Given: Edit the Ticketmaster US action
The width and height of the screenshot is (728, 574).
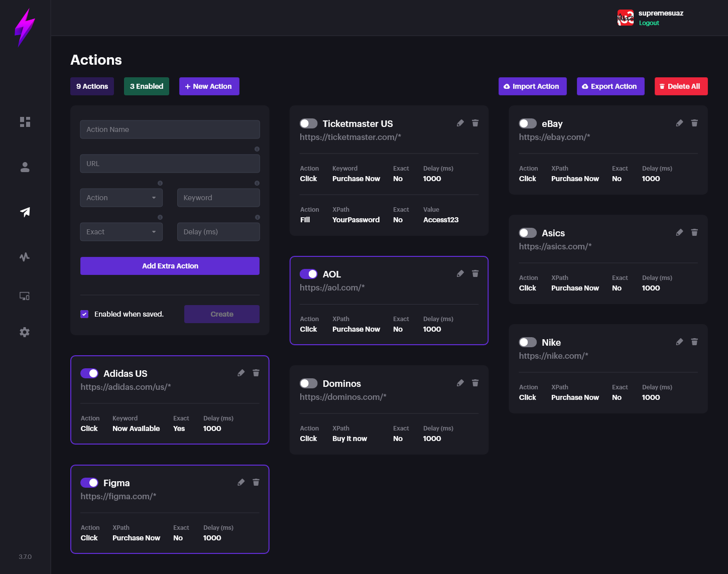Looking at the screenshot, I should click(460, 123).
